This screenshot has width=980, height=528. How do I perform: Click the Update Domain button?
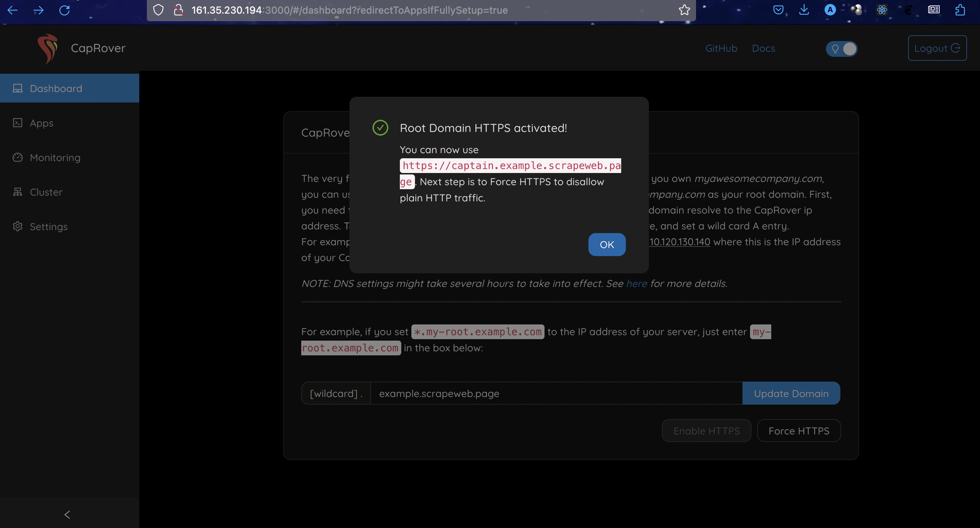point(791,393)
